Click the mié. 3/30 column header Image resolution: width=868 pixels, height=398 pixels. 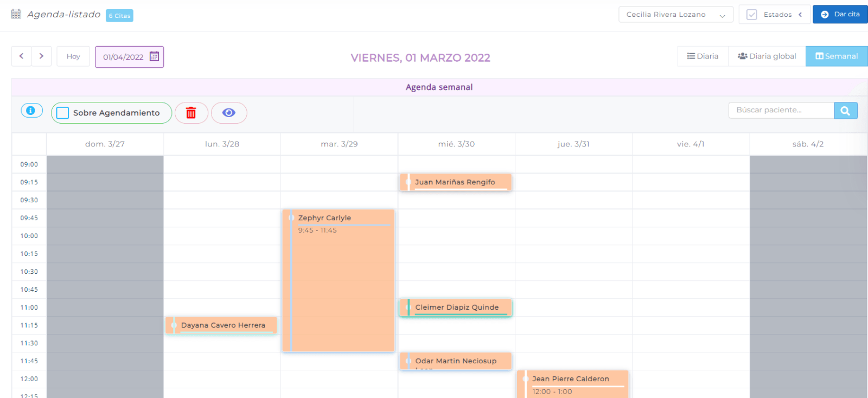456,144
